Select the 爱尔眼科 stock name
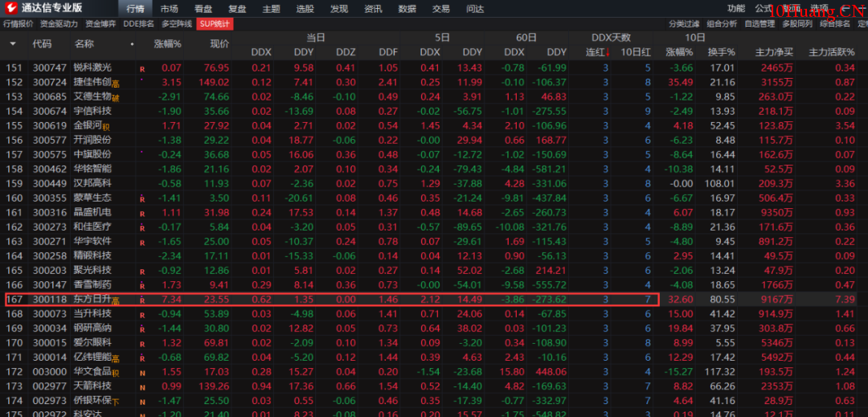 93,342
